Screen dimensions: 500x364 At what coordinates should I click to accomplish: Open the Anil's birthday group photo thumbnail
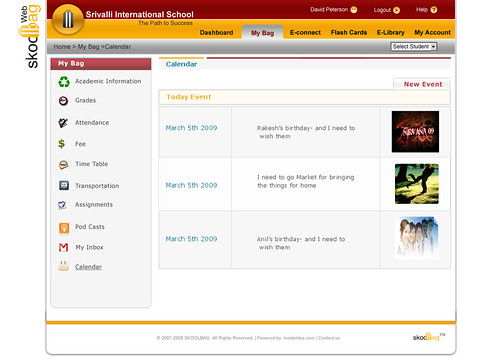pyautogui.click(x=417, y=237)
